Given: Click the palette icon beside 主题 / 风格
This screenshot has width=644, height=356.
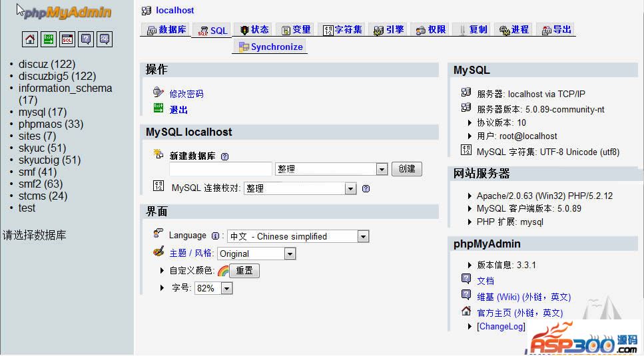Looking at the screenshot, I should (159, 252).
